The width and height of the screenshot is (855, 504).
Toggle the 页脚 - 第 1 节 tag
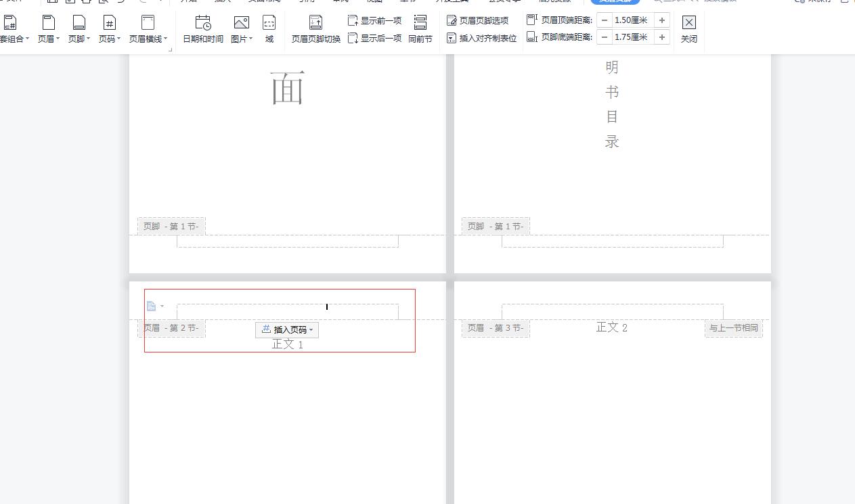pyautogui.click(x=171, y=226)
